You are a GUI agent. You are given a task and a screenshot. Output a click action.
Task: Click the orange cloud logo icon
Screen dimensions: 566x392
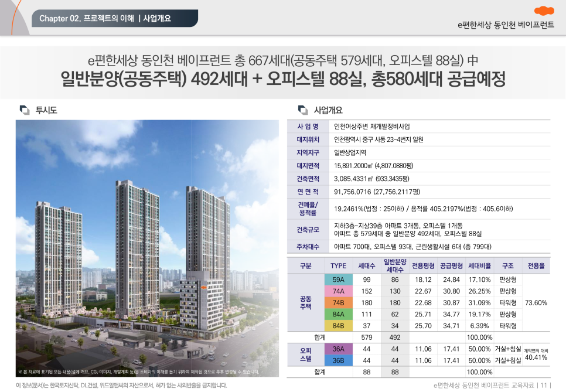tap(544, 11)
